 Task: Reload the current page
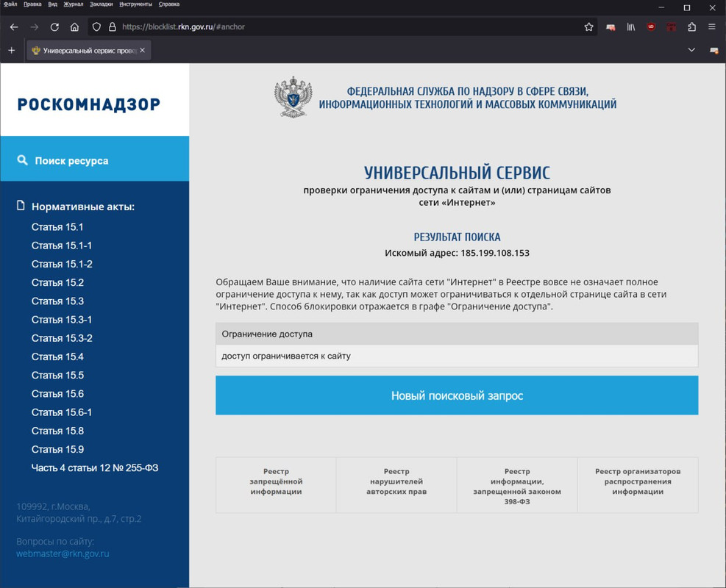[x=54, y=27]
